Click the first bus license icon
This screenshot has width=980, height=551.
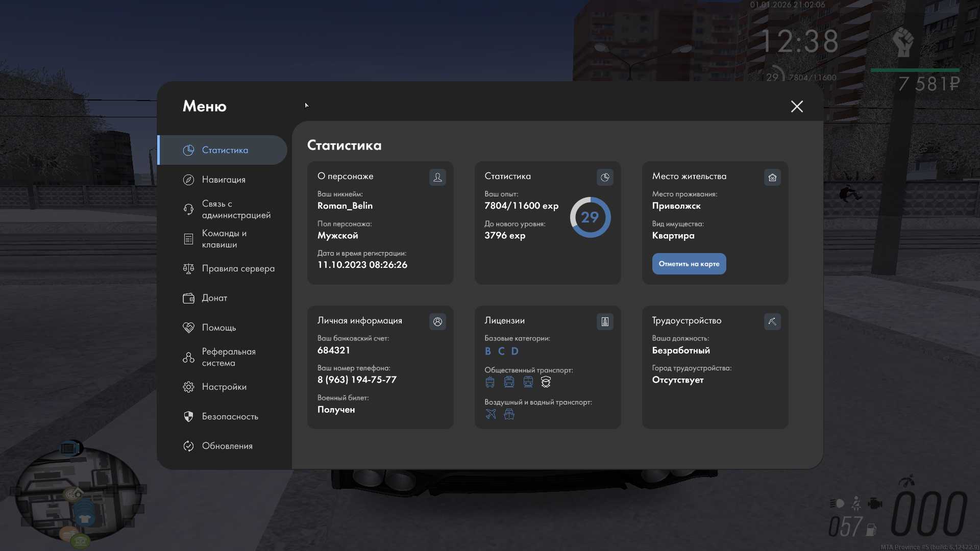(490, 382)
